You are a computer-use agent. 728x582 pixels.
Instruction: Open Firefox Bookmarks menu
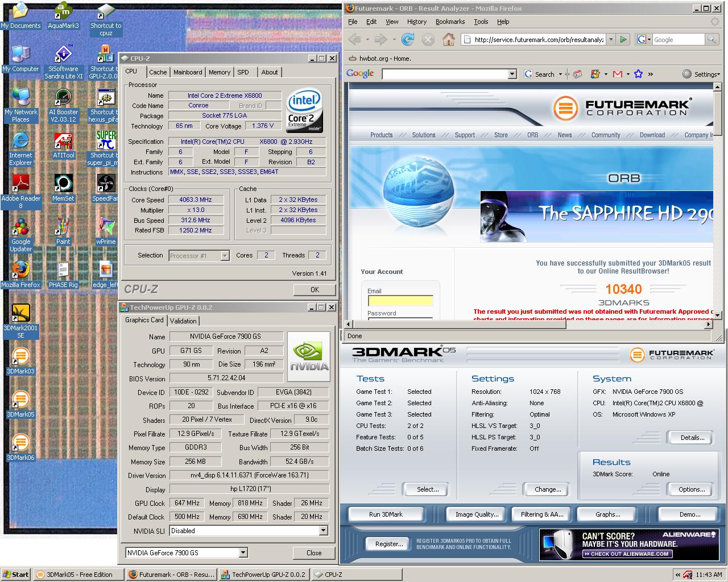pyautogui.click(x=450, y=22)
